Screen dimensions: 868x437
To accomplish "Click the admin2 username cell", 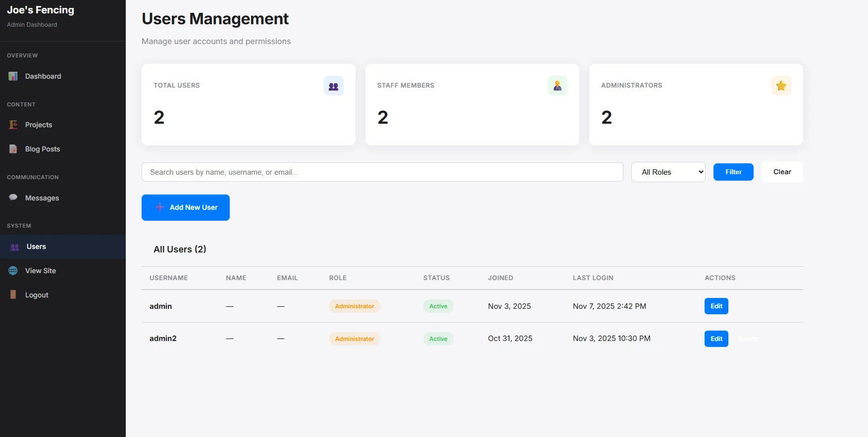I will click(x=163, y=339).
